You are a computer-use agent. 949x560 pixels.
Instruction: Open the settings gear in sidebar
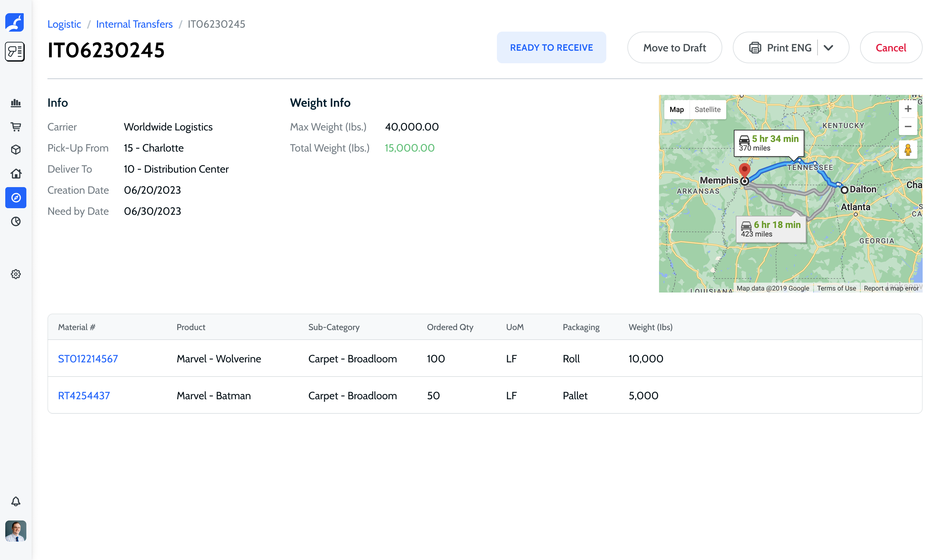[x=16, y=274]
